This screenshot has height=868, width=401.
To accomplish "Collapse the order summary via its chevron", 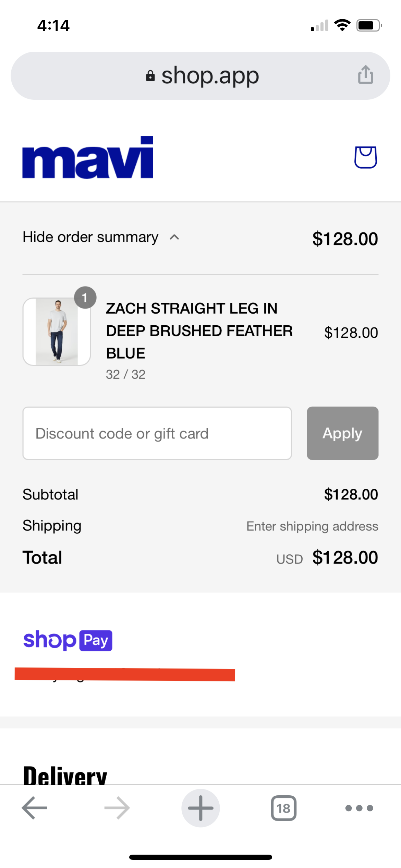I will click(x=174, y=237).
